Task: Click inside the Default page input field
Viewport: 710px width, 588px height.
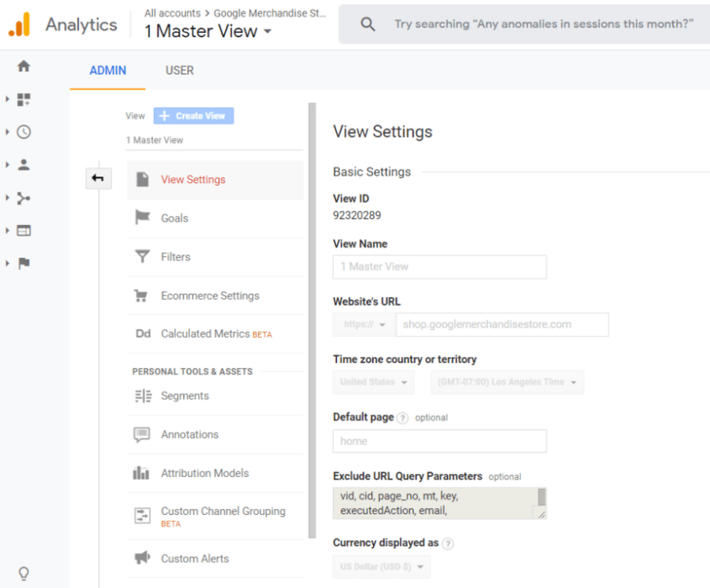Action: coord(439,440)
